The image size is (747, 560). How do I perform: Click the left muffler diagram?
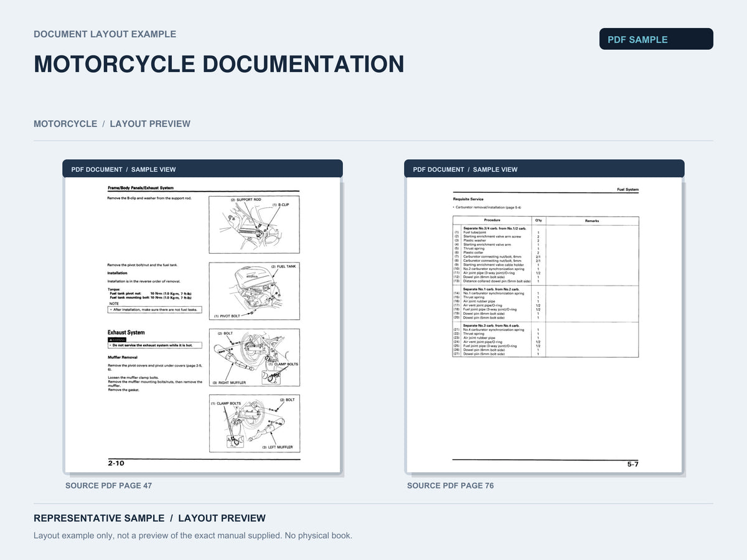point(254,423)
